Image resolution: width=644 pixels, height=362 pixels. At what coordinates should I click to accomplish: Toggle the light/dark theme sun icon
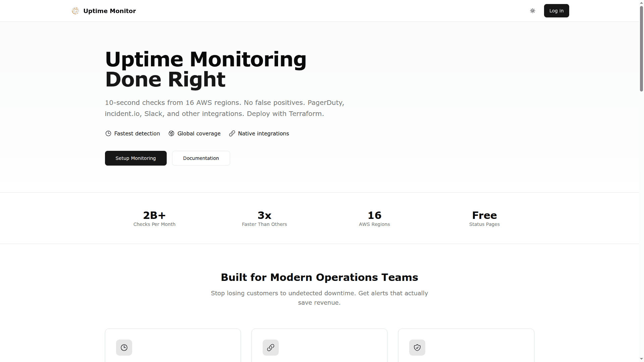(533, 11)
